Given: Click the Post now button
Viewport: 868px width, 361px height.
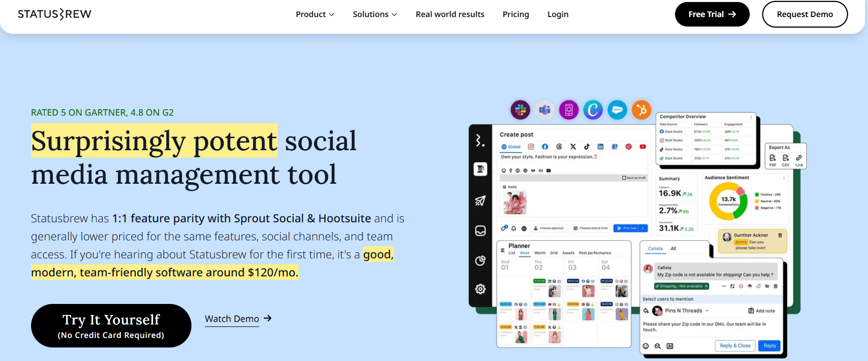Looking at the screenshot, I should [x=626, y=228].
